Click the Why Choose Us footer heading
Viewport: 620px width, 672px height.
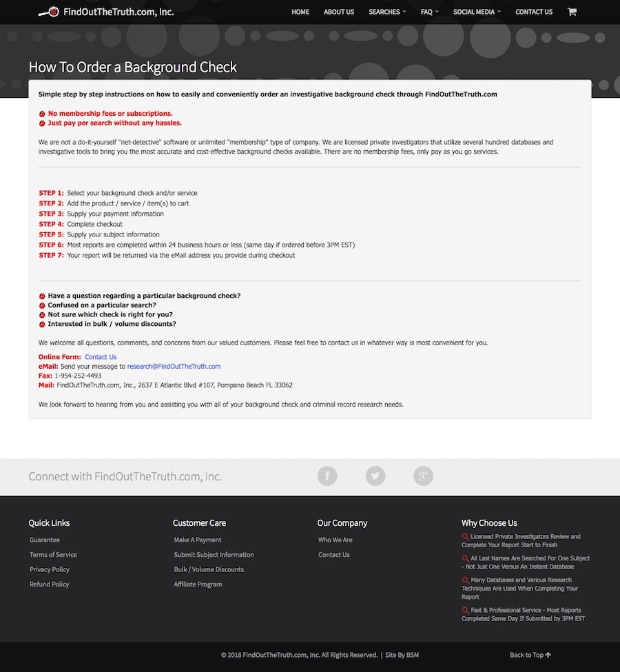click(x=489, y=523)
